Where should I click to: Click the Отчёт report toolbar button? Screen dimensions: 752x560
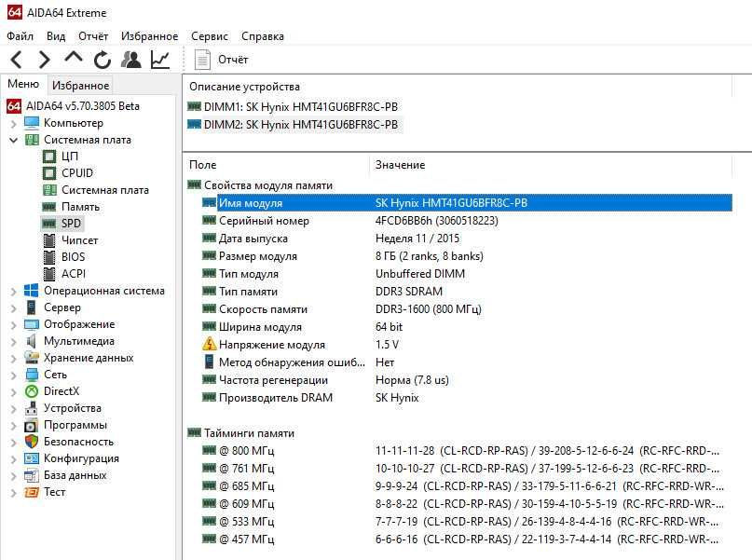tap(221, 60)
